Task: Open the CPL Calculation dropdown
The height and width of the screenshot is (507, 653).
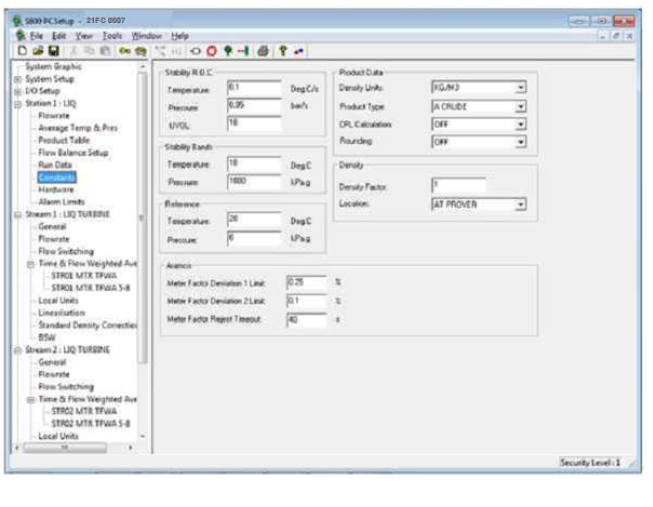Action: click(521, 124)
